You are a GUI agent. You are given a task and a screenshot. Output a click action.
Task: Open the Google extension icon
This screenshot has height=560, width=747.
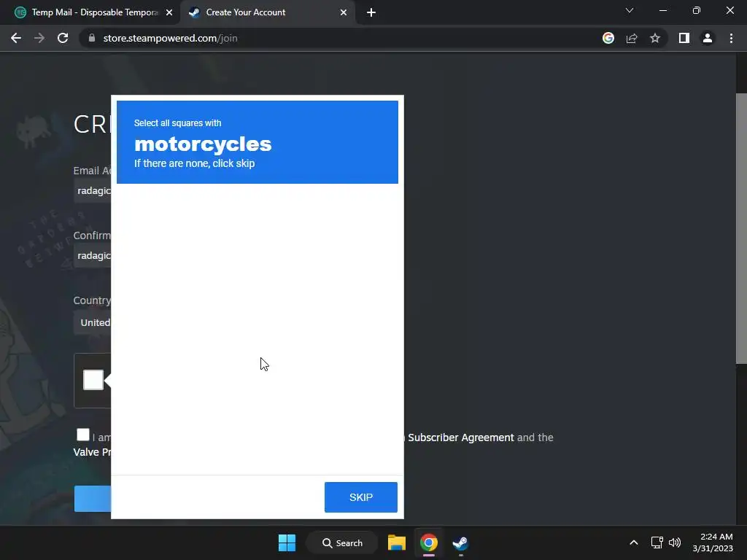tap(608, 38)
